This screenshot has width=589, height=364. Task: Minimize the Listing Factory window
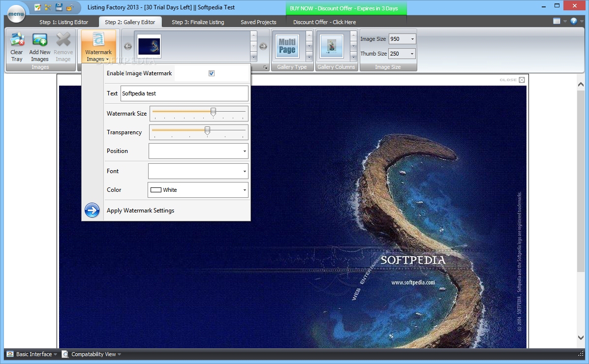(x=544, y=6)
